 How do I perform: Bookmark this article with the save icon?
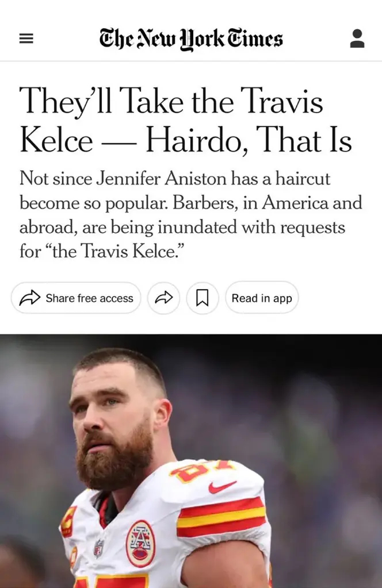[203, 298]
